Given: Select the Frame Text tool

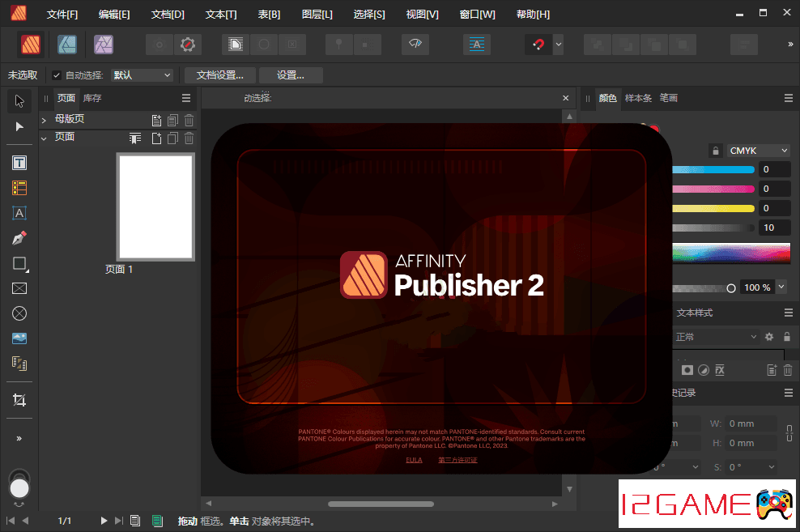Looking at the screenshot, I should 19,163.
